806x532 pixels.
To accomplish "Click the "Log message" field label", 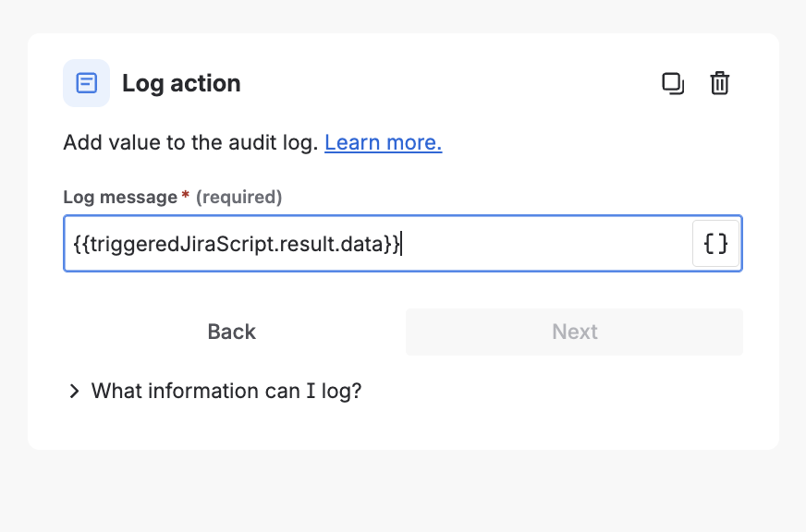I will (119, 197).
